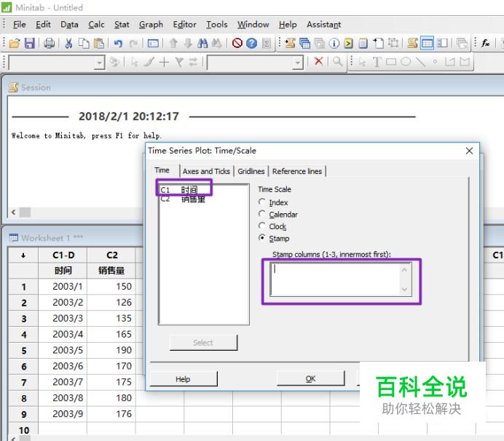
Task: Click cell with value 2003/5
Action: point(63,350)
